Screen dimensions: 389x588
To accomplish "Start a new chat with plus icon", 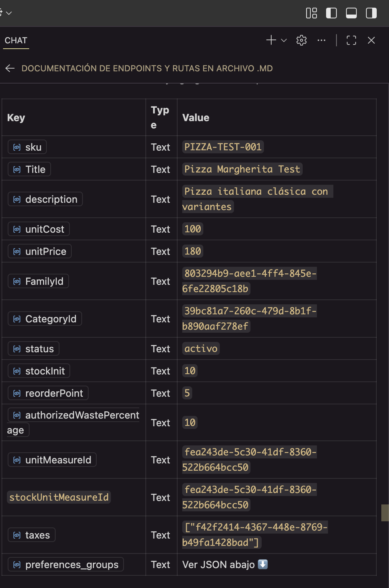I will (x=271, y=40).
